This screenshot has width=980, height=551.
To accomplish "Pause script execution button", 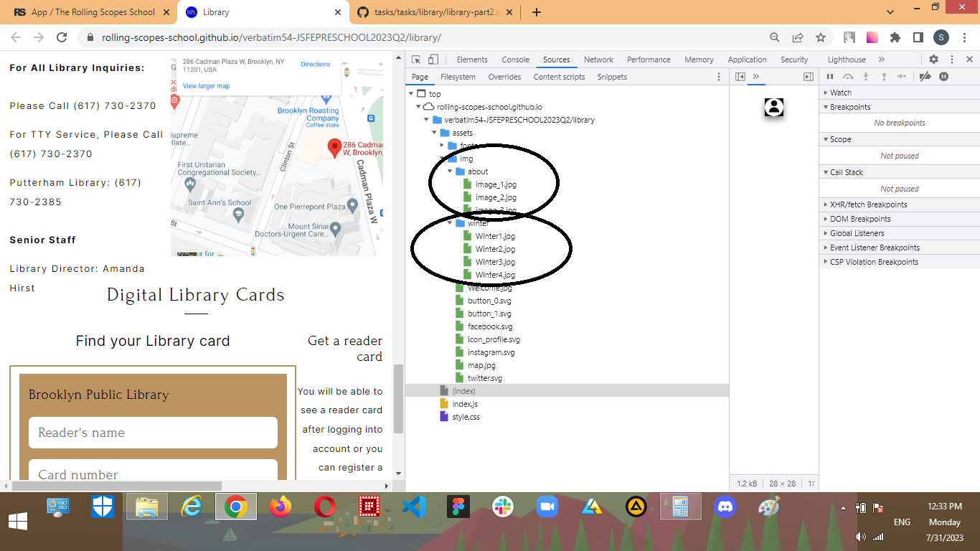I will [x=830, y=77].
